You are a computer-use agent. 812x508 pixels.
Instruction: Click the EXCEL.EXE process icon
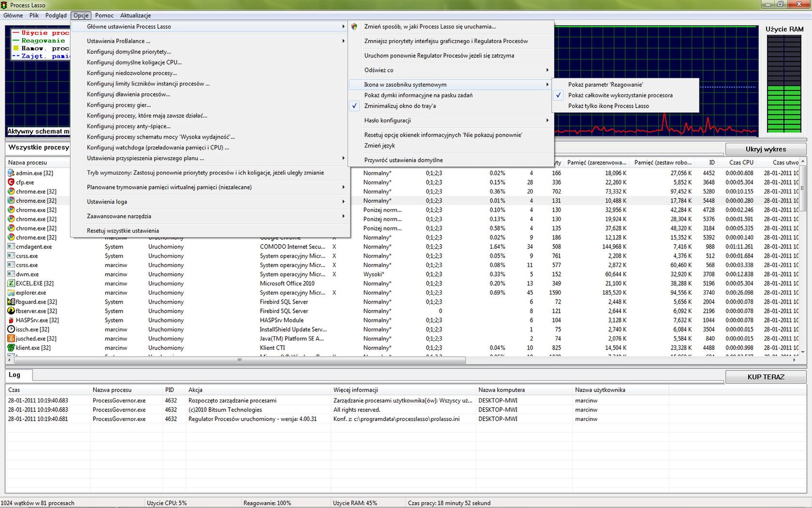click(11, 283)
